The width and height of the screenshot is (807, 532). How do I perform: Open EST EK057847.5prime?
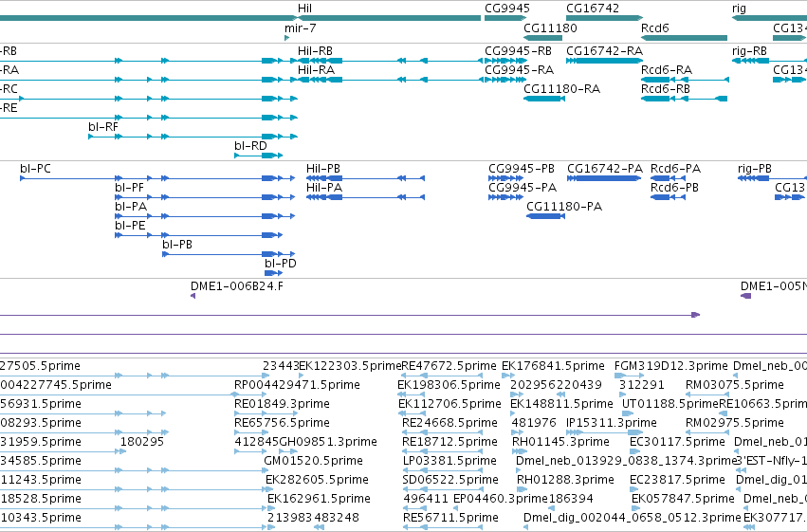[x=683, y=499]
